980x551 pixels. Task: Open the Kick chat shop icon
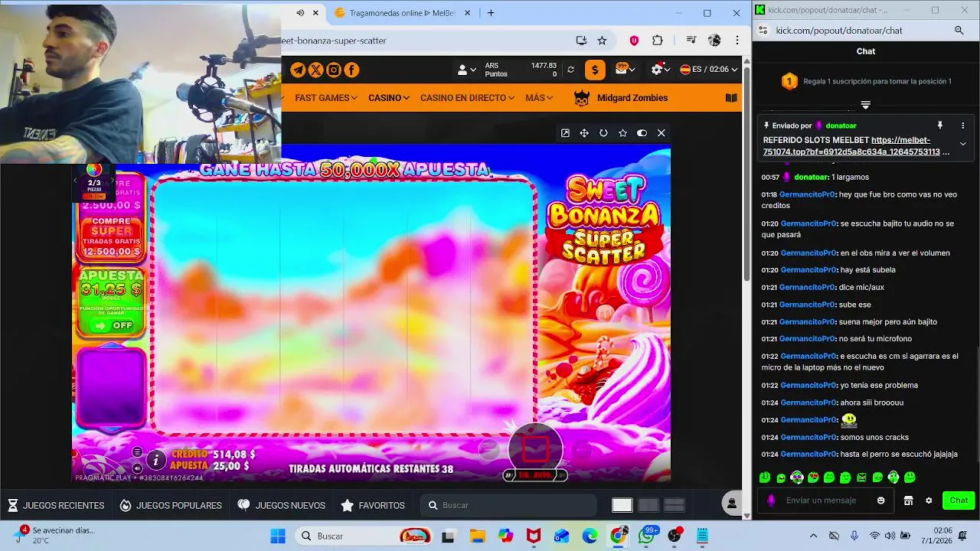tap(908, 500)
